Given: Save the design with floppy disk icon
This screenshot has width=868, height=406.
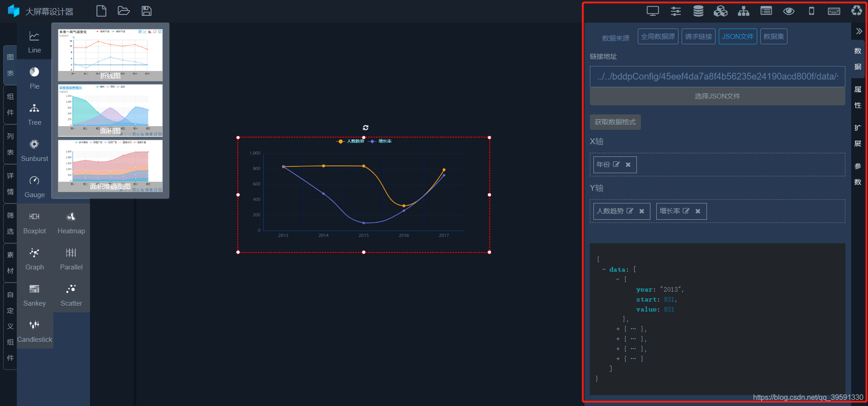Looking at the screenshot, I should point(147,11).
